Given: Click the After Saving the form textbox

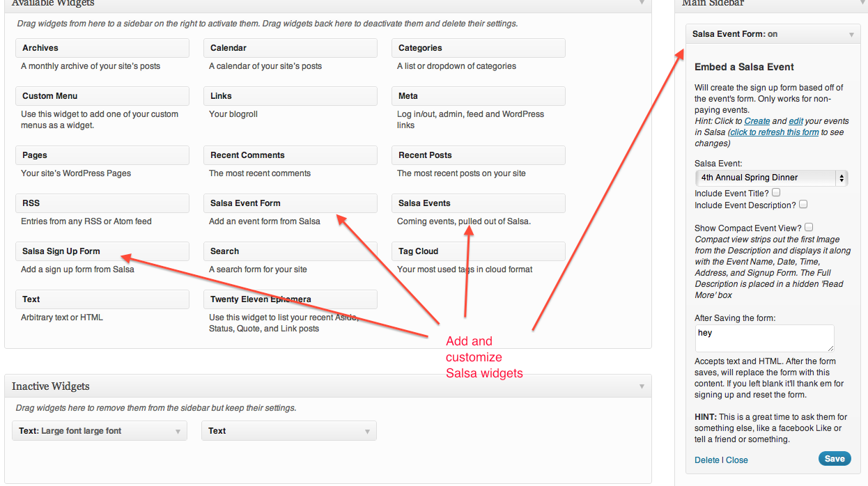Looking at the screenshot, I should click(x=764, y=338).
